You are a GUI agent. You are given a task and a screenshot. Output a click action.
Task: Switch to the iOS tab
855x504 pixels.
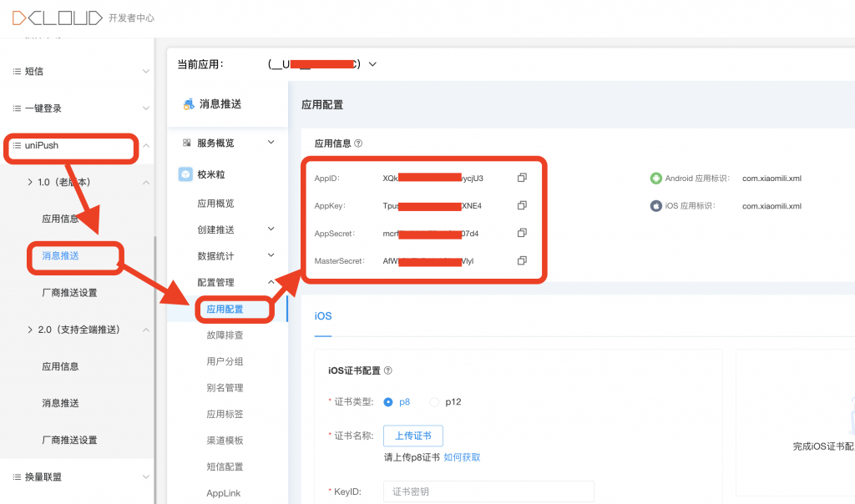click(x=323, y=316)
